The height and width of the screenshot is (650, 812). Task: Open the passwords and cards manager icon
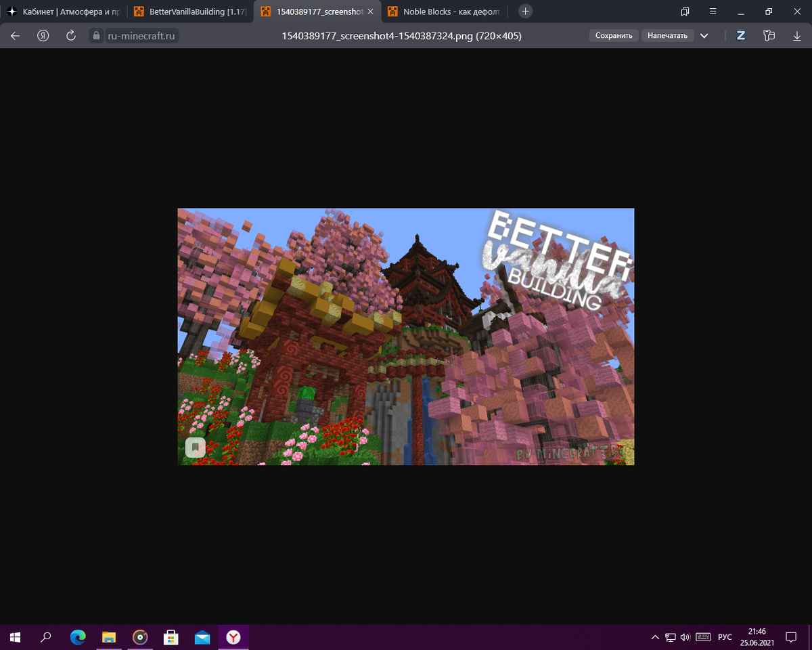(768, 36)
